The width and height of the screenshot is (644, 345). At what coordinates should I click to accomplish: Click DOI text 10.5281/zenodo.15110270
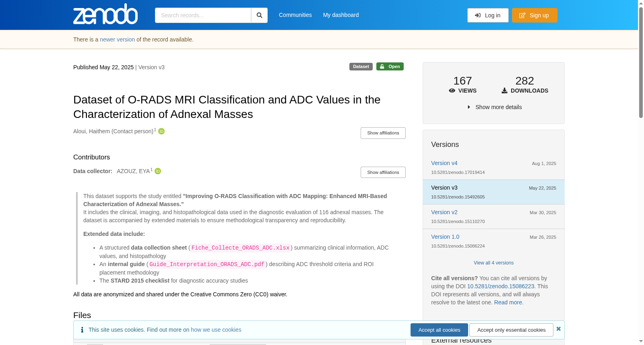pos(458,221)
